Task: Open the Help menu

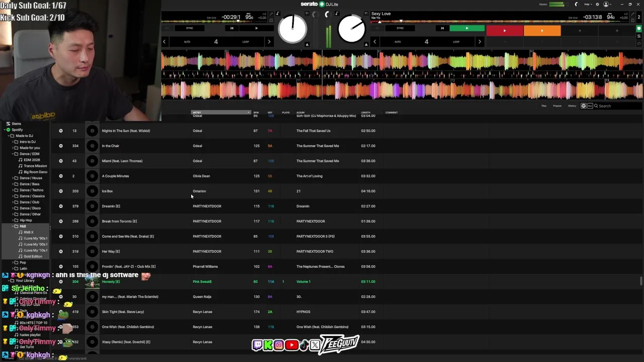Action: pyautogui.click(x=587, y=4)
